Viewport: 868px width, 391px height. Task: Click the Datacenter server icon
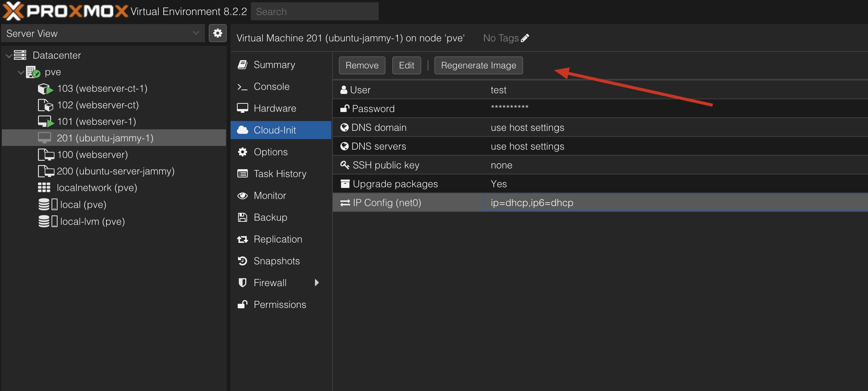pyautogui.click(x=20, y=55)
